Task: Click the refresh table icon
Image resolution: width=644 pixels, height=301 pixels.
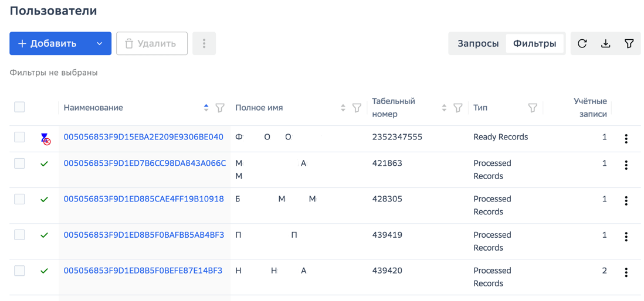Action: tap(582, 43)
